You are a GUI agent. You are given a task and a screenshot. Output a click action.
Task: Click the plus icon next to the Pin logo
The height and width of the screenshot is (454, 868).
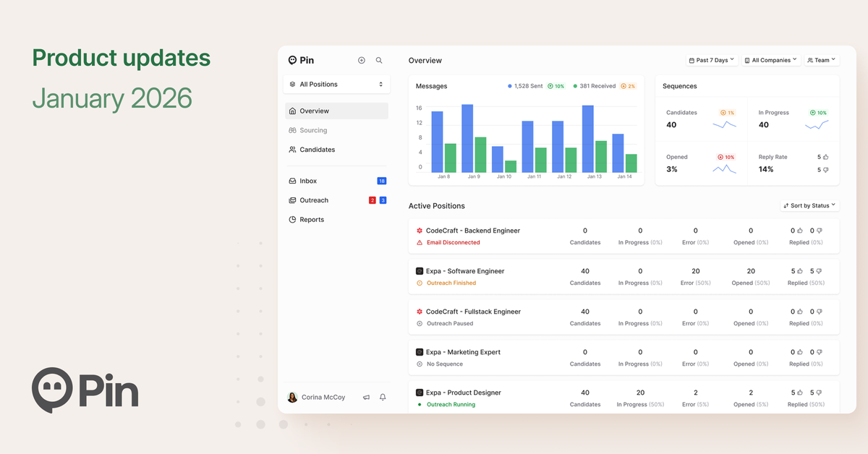362,60
